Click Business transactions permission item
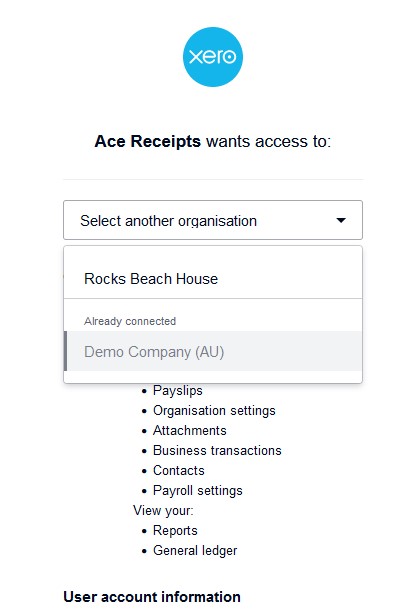418x614 pixels. (x=217, y=450)
